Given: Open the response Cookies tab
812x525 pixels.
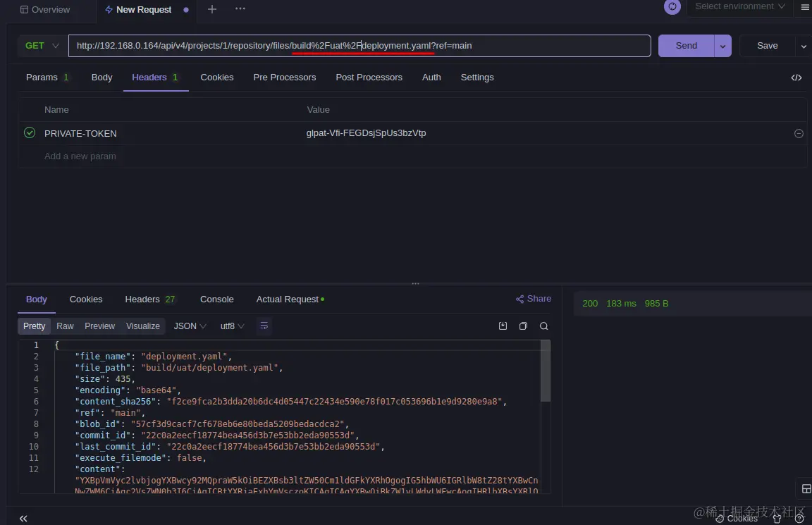Looking at the screenshot, I should pos(86,299).
